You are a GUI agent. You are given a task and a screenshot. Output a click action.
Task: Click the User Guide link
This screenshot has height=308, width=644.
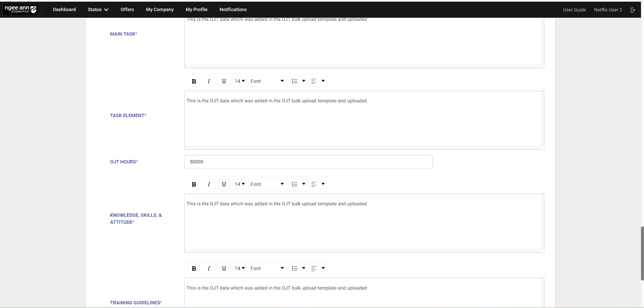point(574,10)
